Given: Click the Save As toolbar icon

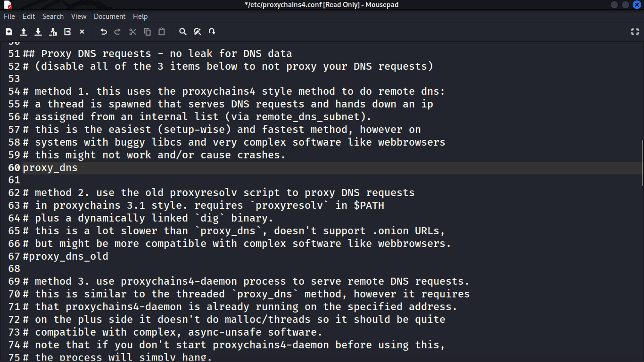Looking at the screenshot, I should 53,32.
